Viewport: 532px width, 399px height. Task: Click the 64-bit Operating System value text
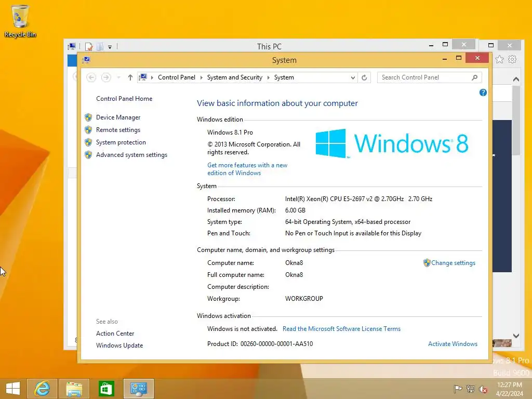tap(348, 222)
